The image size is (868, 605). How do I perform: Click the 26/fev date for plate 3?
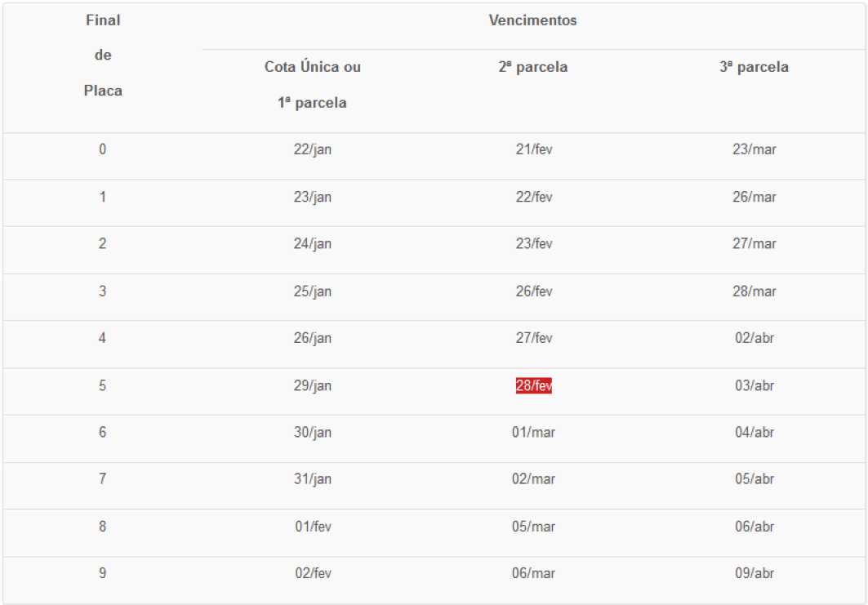coord(534,291)
